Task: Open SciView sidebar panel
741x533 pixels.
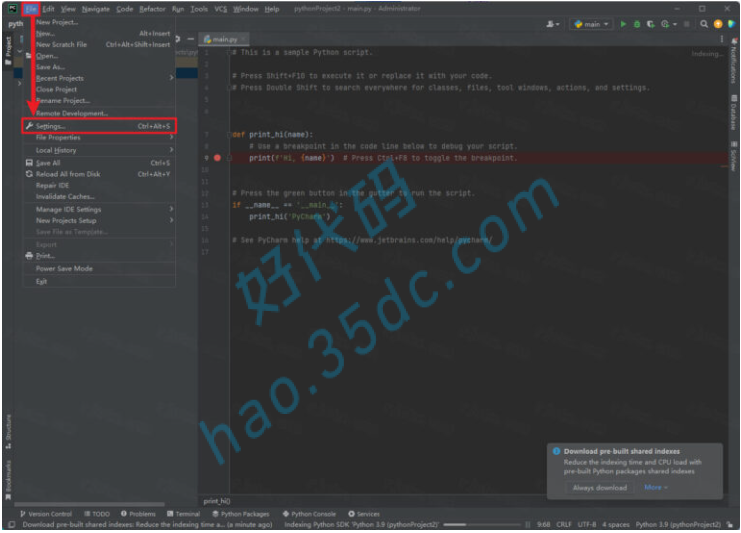Action: (733, 156)
